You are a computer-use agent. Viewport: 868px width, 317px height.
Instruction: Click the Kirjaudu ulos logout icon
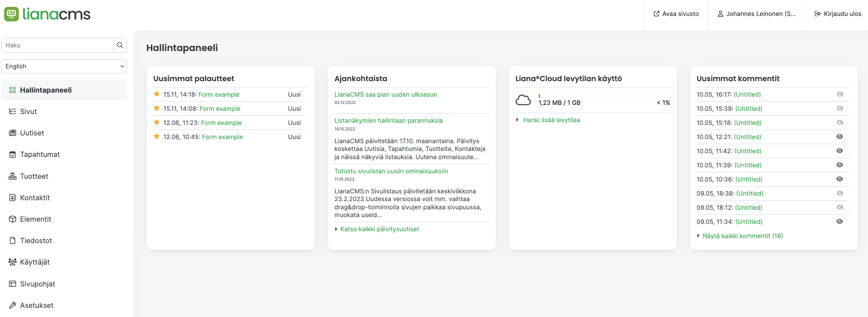pyautogui.click(x=818, y=14)
